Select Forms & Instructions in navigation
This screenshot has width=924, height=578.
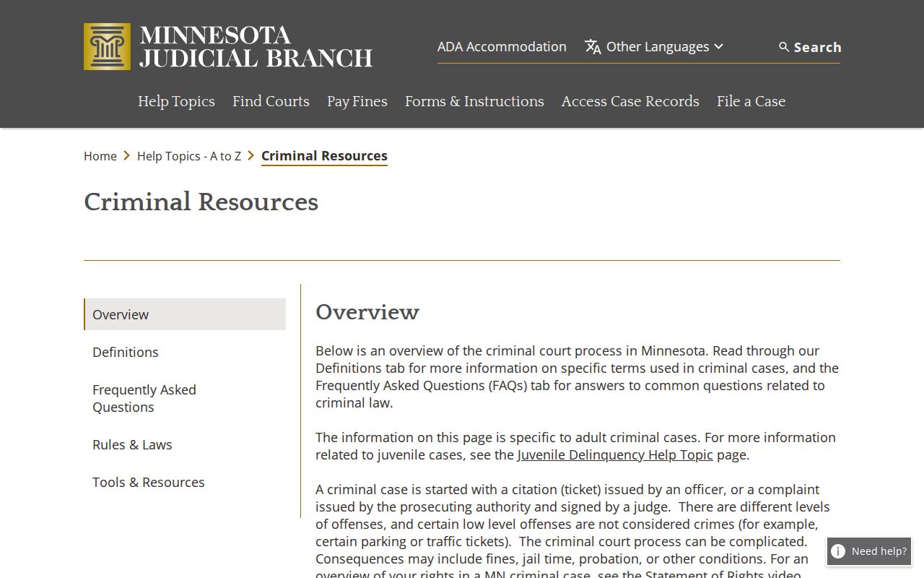click(474, 102)
